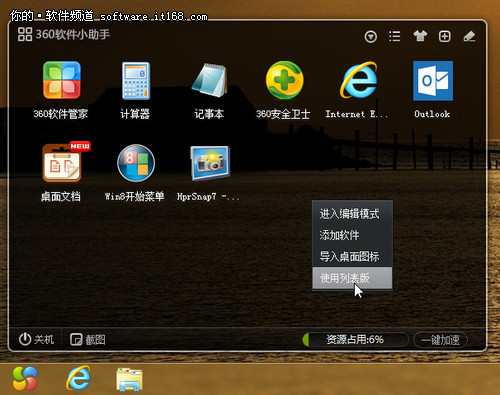
Task: Select 导入桌面图标 menu entry
Action: [352, 256]
